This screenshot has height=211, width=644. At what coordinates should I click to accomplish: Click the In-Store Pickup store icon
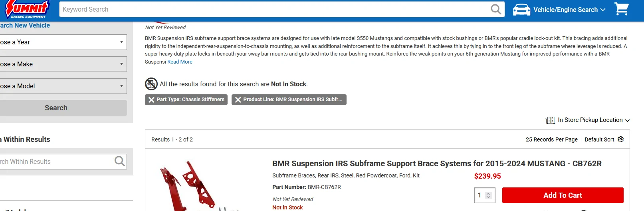pos(550,120)
